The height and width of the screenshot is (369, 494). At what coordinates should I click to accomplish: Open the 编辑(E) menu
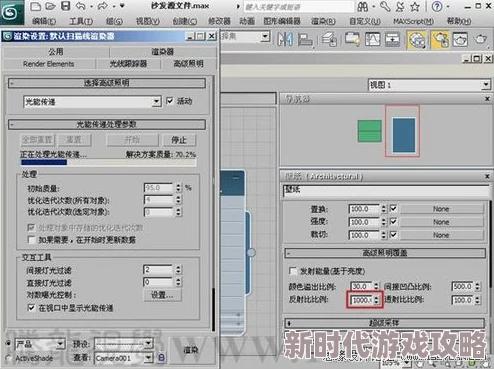tap(44, 21)
